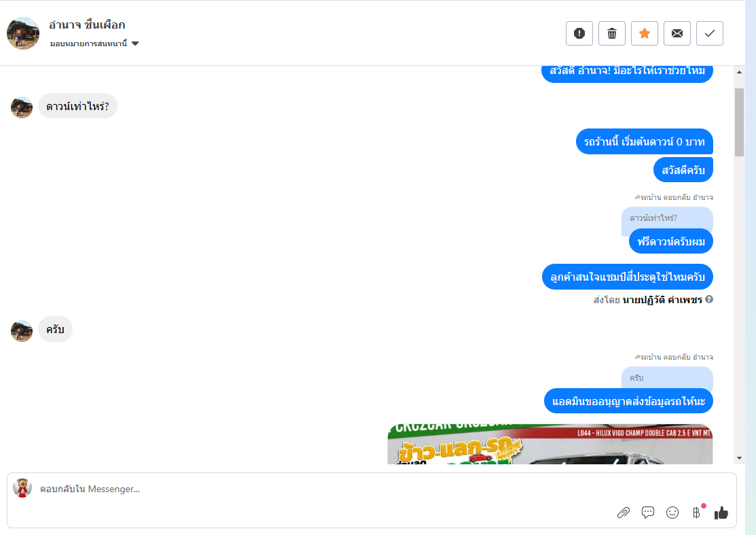Attach a file using the paperclip icon
Viewport: 756px width, 535px height.
[x=624, y=513]
